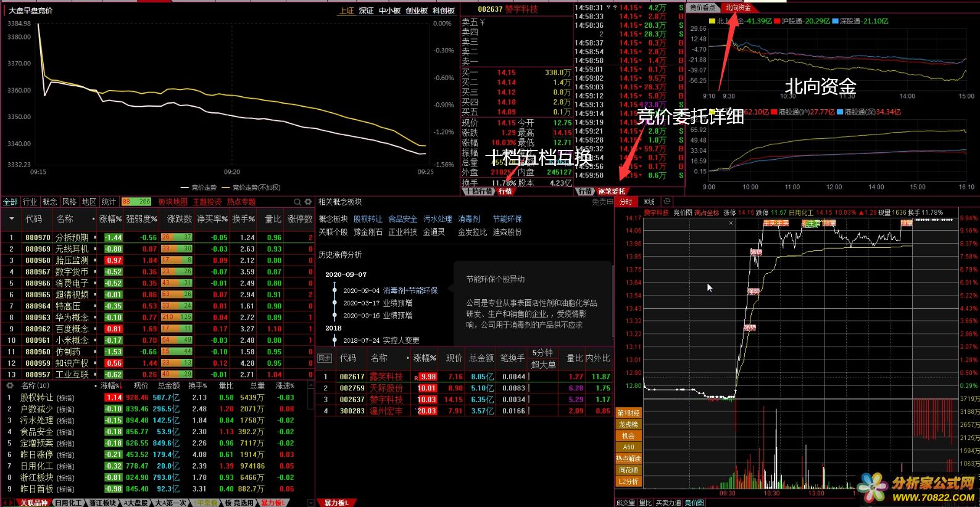Open related concept 消毒剂

[469, 219]
